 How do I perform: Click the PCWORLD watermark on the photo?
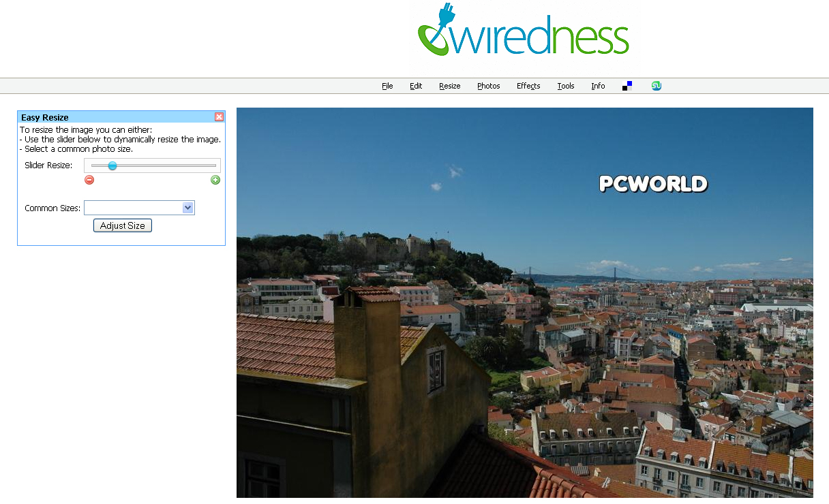(653, 184)
